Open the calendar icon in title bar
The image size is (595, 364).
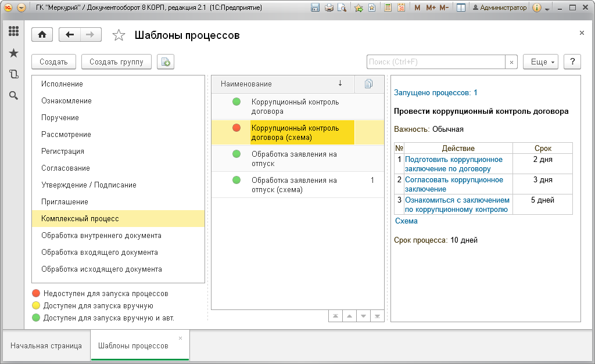(401, 8)
